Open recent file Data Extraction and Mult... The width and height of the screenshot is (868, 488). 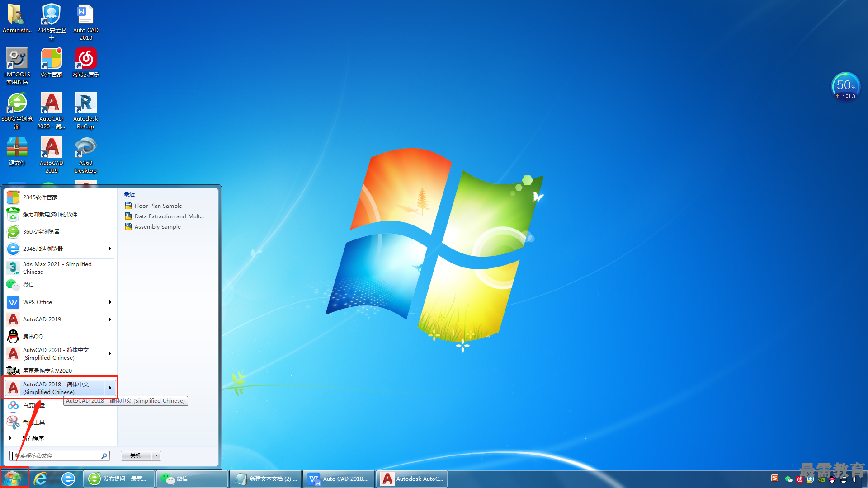click(x=164, y=216)
